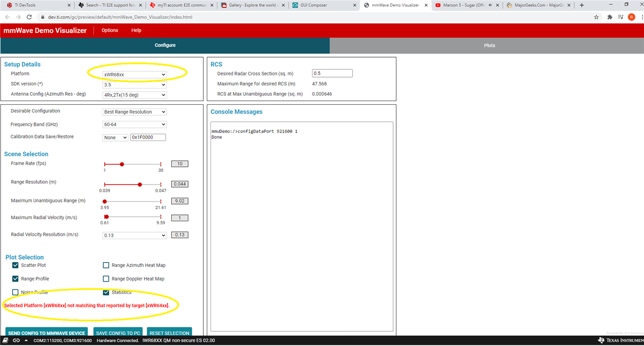Bookmark this page with the star icon
This screenshot has width=644, height=346.
pos(596,17)
